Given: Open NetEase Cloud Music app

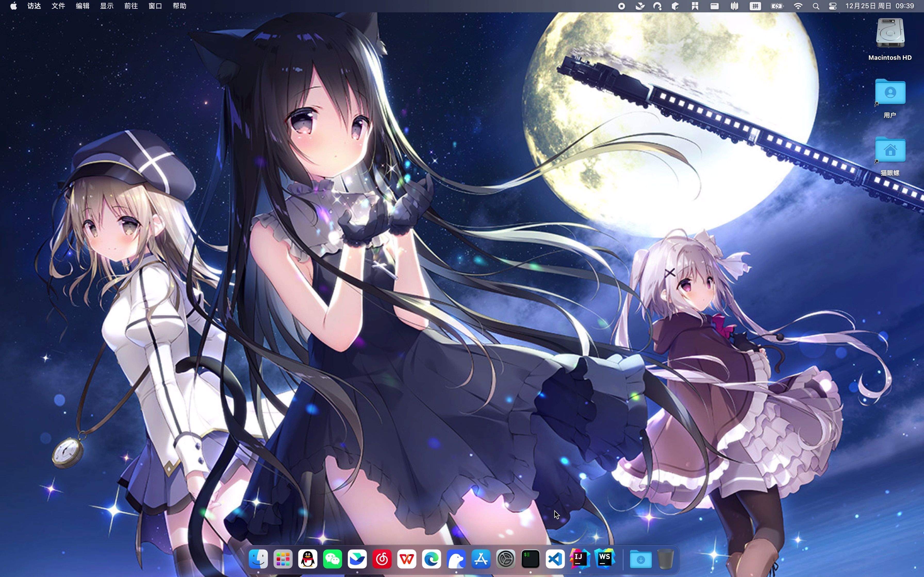Looking at the screenshot, I should pyautogui.click(x=382, y=559).
